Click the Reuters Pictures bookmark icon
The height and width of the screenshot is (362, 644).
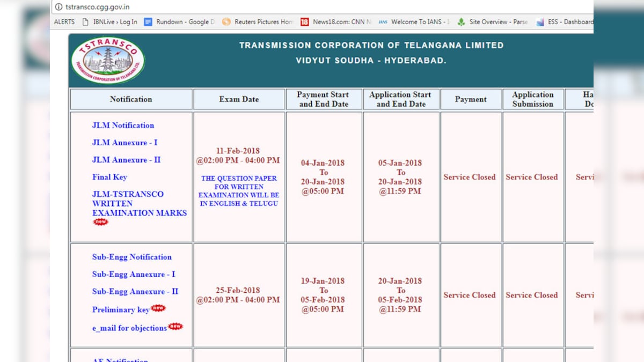coord(225,22)
